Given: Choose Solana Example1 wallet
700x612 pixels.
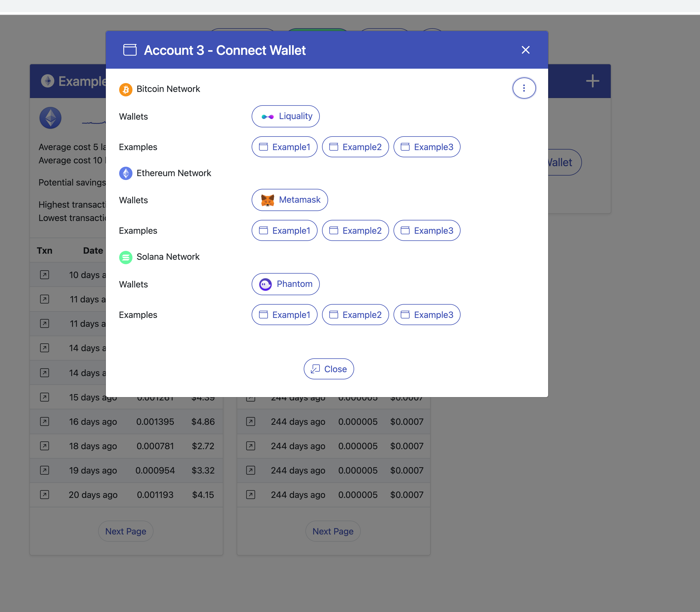Looking at the screenshot, I should (x=284, y=315).
